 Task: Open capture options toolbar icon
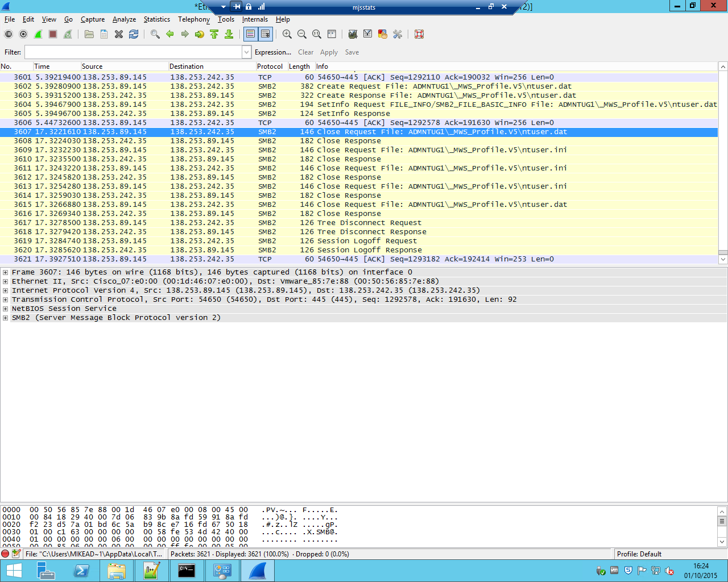coord(23,34)
